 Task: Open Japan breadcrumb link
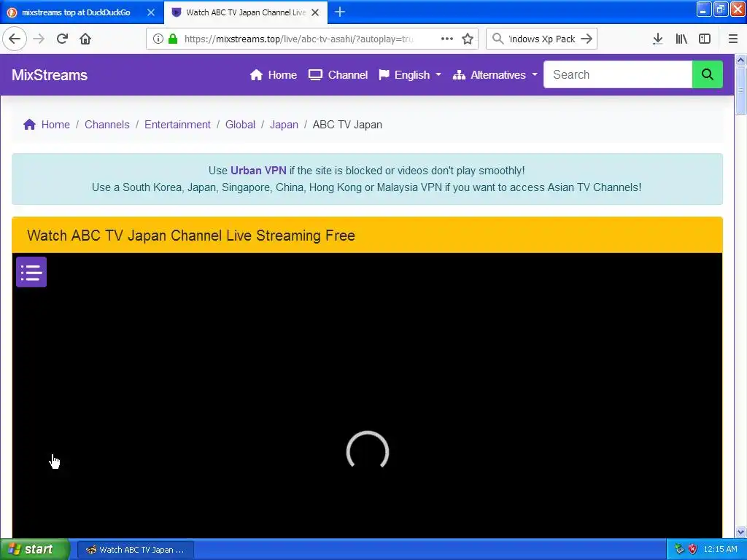tap(284, 124)
